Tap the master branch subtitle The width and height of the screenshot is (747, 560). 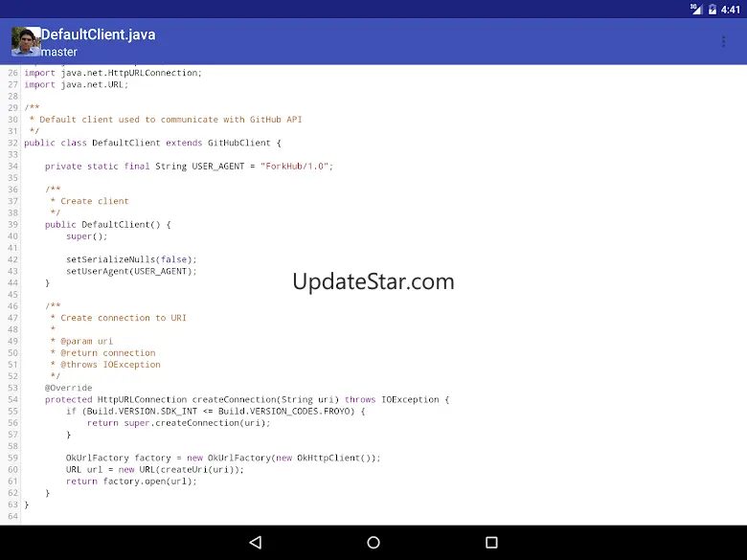(x=59, y=52)
